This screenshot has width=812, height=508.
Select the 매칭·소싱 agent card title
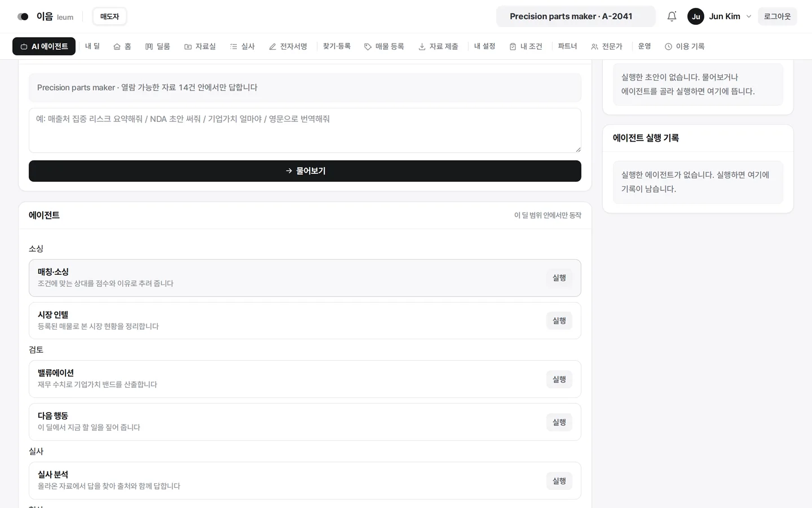pyautogui.click(x=53, y=271)
